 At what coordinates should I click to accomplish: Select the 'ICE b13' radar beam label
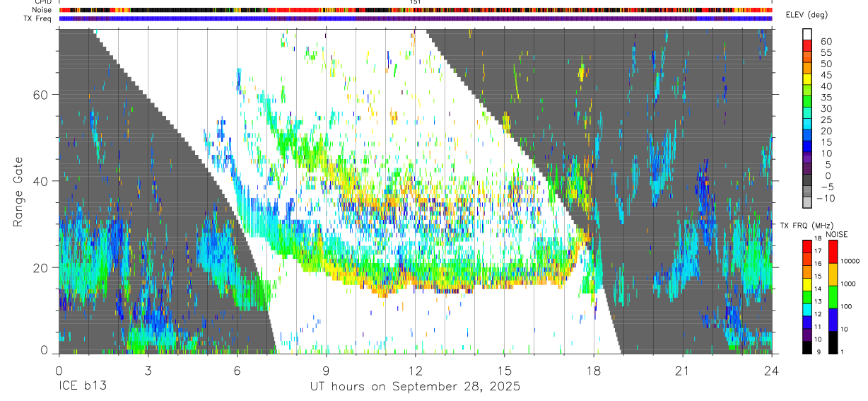(83, 387)
